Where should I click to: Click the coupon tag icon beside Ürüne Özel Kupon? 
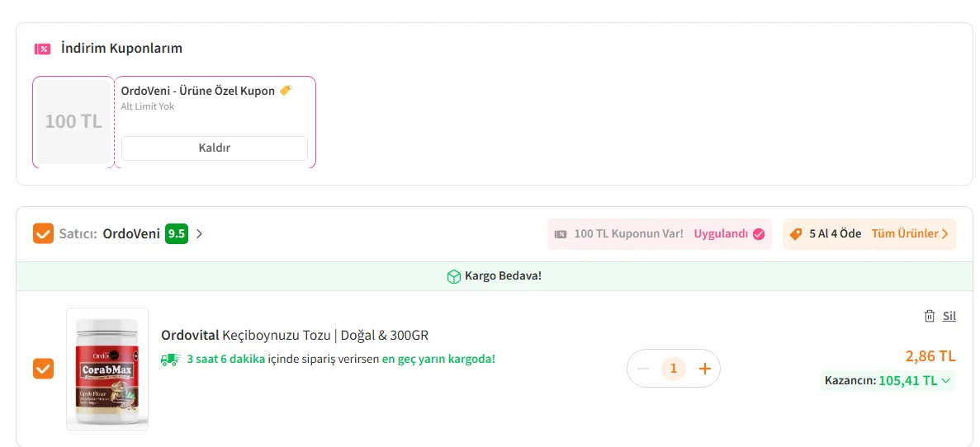click(286, 91)
